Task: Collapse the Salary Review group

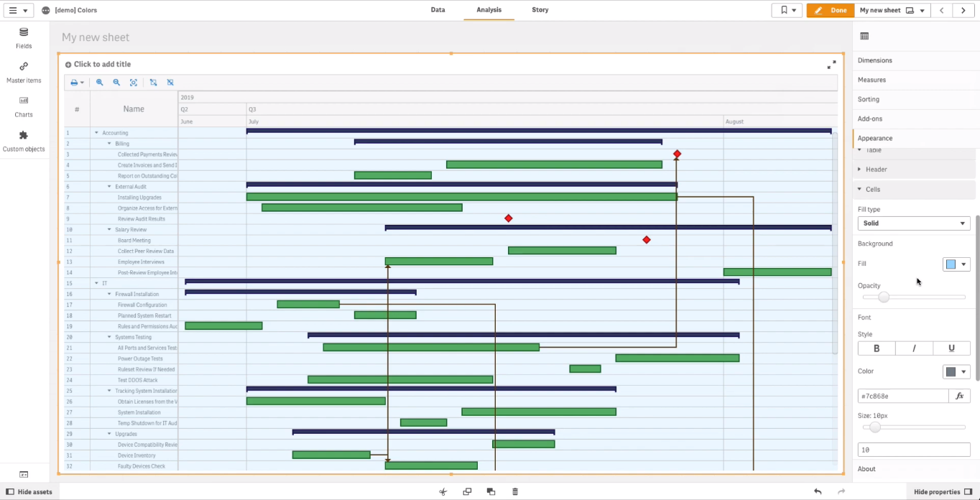Action: coord(110,230)
